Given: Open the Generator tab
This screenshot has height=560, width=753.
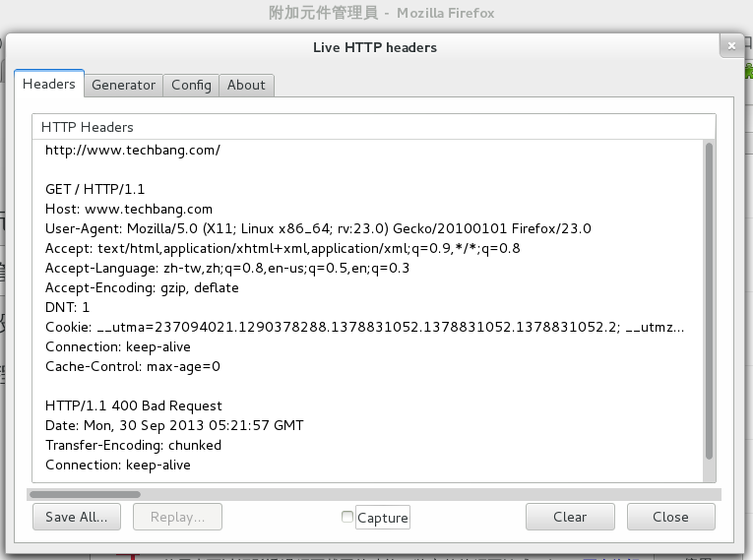Looking at the screenshot, I should [123, 86].
